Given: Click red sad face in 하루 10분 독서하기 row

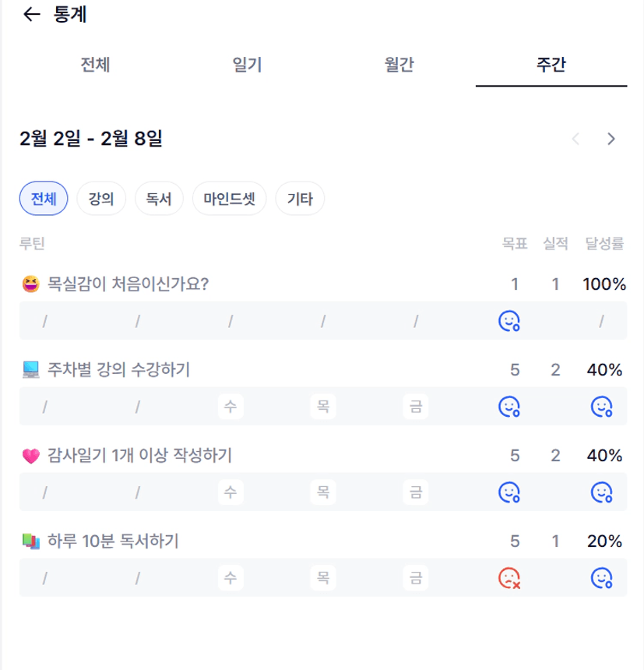Looking at the screenshot, I should click(509, 578).
